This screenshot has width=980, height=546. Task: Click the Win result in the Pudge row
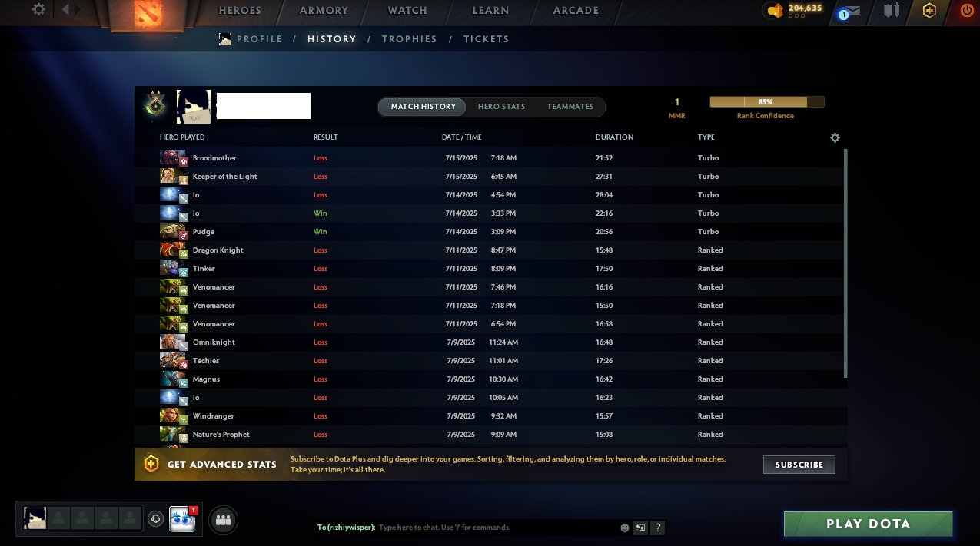coord(320,231)
